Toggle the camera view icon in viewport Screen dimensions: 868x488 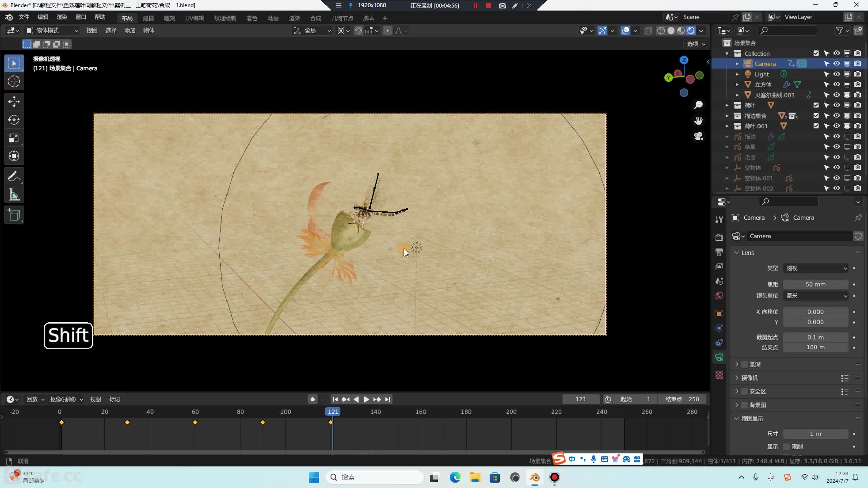[698, 136]
